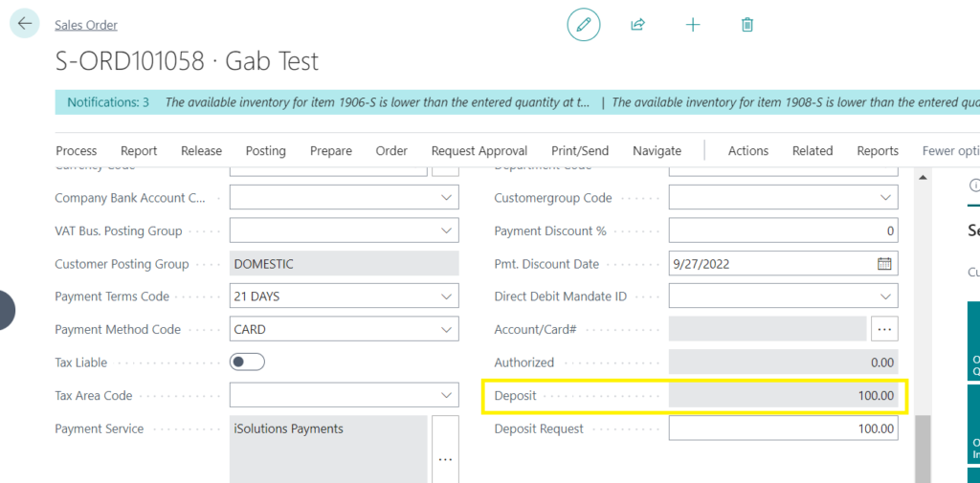Click the delete trash can icon
Image resolution: width=980 pixels, height=483 pixels.
pyautogui.click(x=747, y=25)
